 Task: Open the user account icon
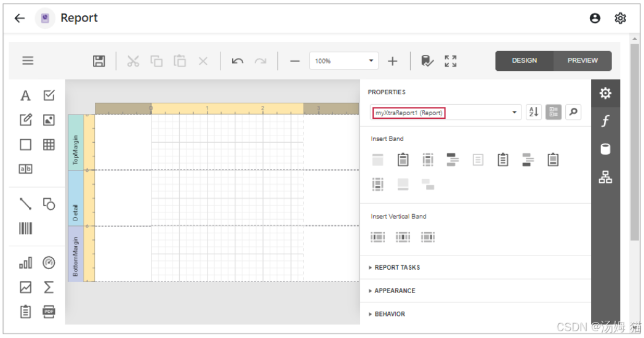tap(595, 18)
